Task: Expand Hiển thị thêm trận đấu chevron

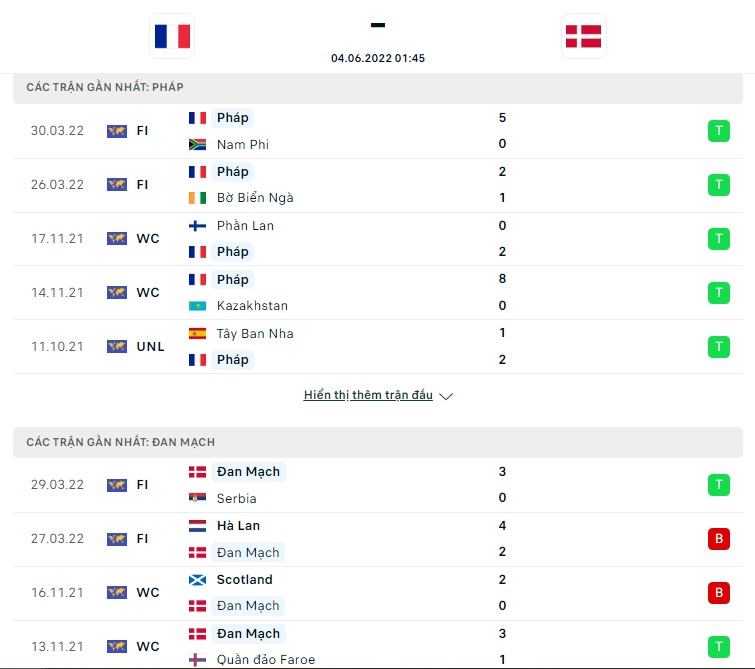Action: coord(446,396)
